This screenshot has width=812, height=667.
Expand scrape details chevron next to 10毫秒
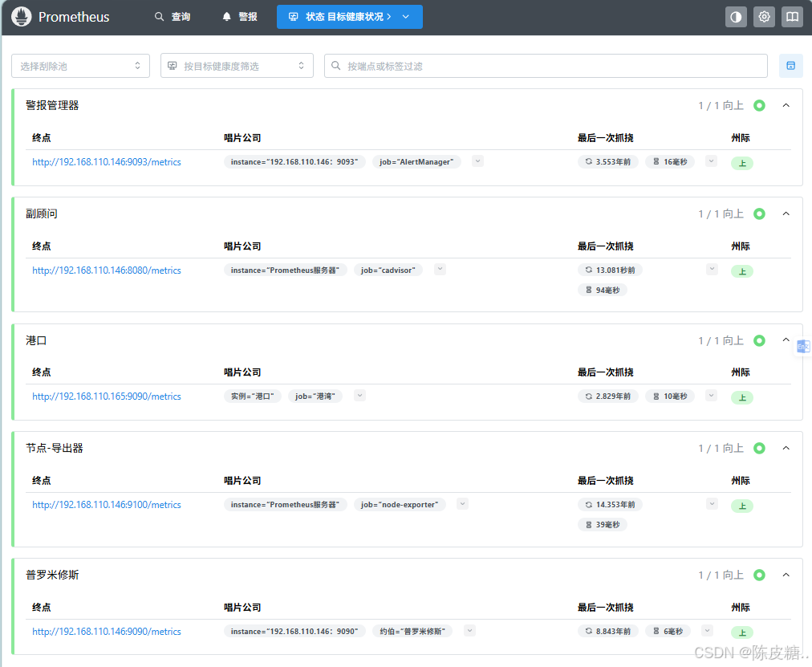click(x=712, y=396)
